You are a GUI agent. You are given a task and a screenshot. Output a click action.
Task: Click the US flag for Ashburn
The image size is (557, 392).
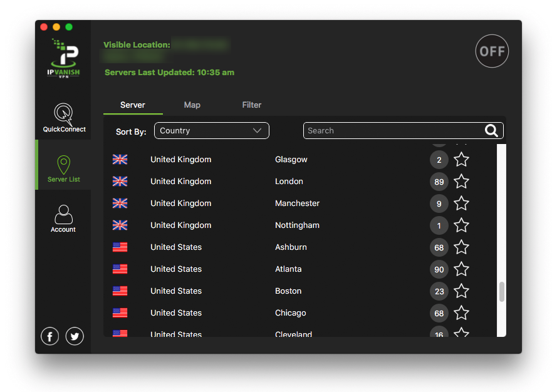[120, 247]
